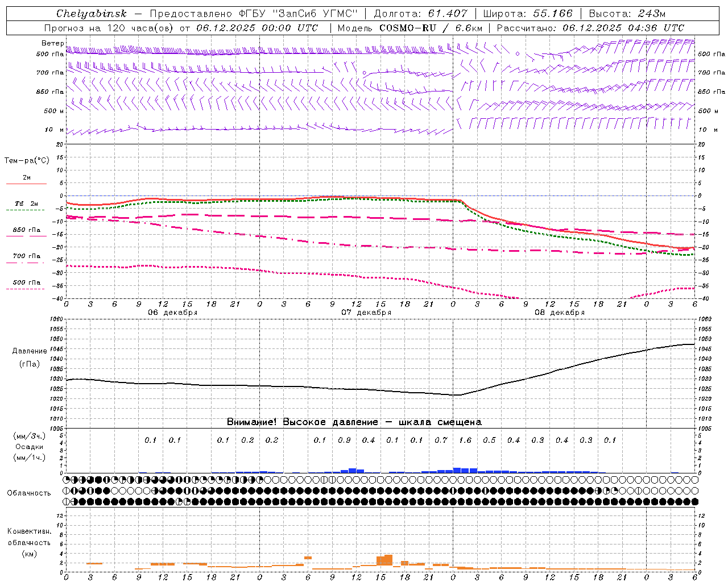Click the "Высота: 243м" elevation value

coord(627,14)
